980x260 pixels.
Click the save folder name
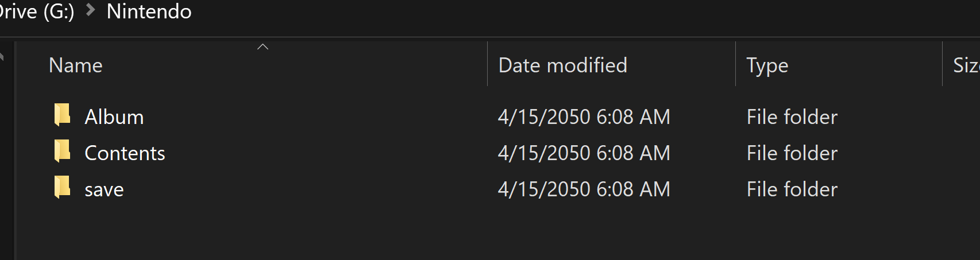click(x=104, y=190)
